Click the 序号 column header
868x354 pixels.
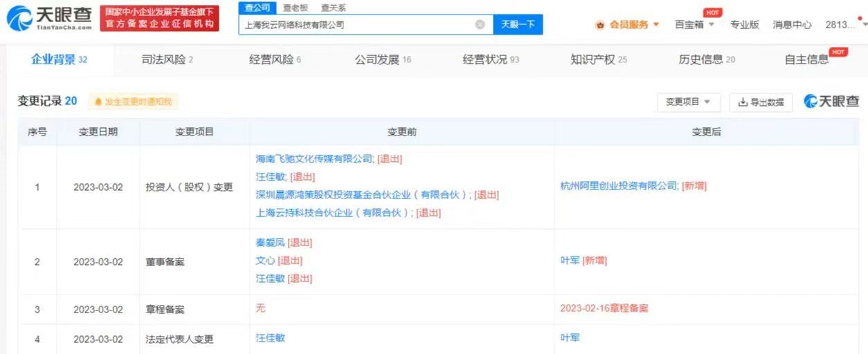(x=37, y=131)
